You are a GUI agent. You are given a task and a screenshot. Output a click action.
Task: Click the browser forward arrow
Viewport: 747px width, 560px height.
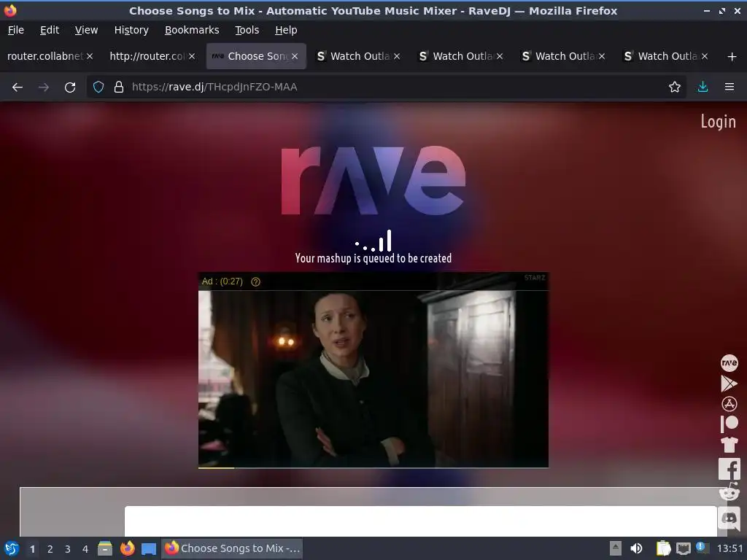coord(43,87)
